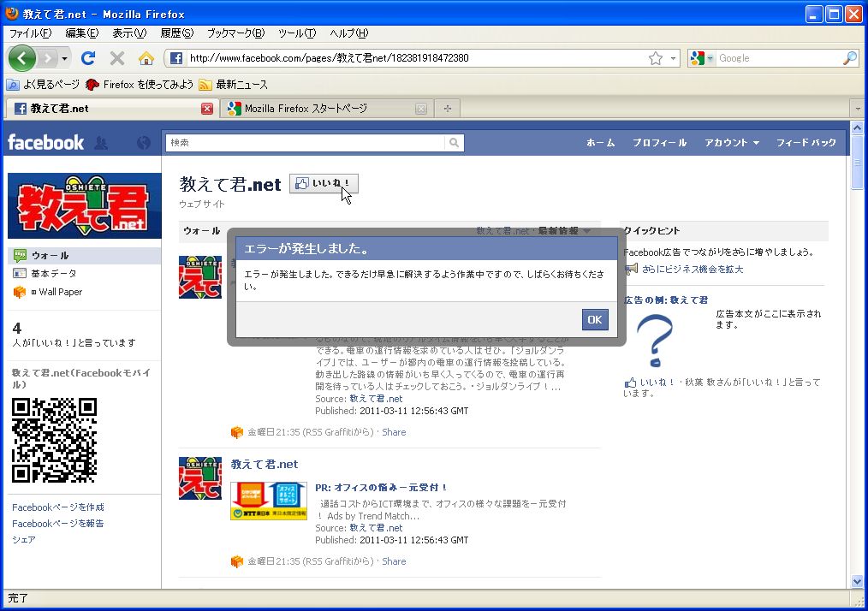This screenshot has width=868, height=611.
Task: Open the よく見るページ bookmark
Action: (43, 85)
